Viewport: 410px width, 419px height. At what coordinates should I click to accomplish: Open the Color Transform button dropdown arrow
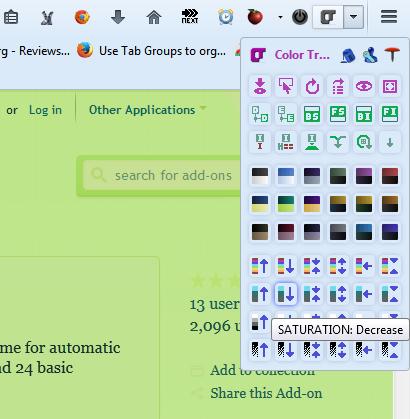click(353, 16)
